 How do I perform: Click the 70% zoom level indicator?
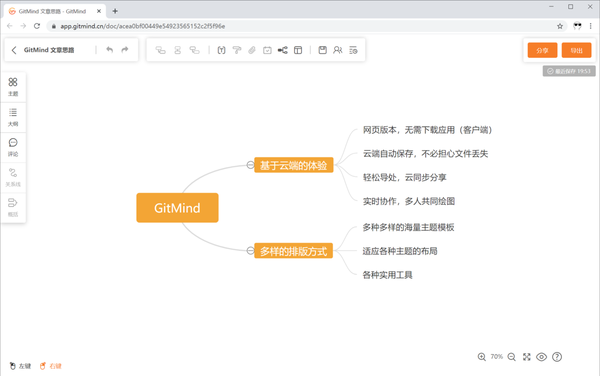497,356
